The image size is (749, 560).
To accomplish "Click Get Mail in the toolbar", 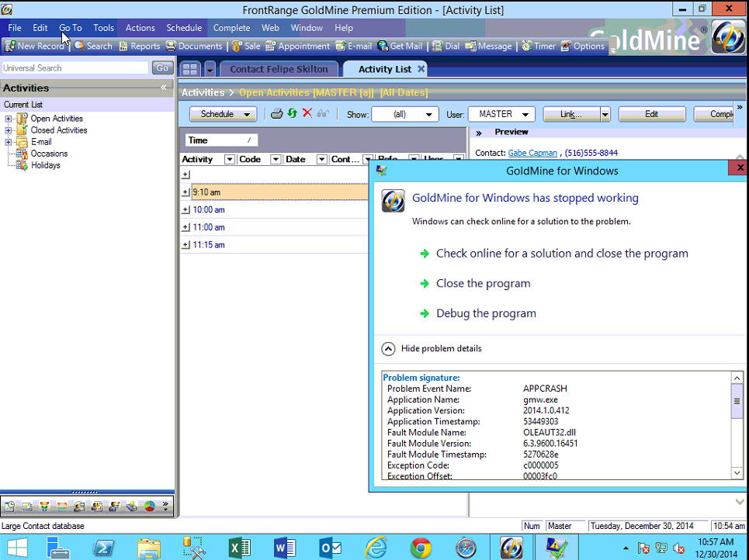I will pos(401,46).
